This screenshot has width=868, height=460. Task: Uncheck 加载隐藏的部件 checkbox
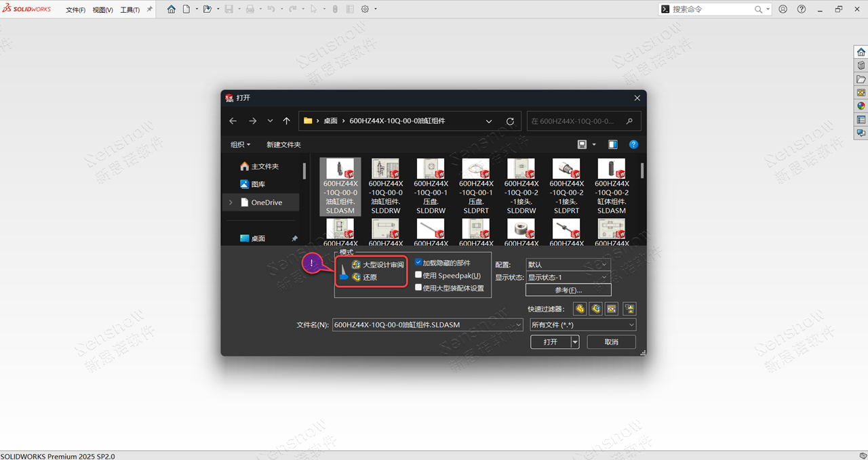[418, 263]
